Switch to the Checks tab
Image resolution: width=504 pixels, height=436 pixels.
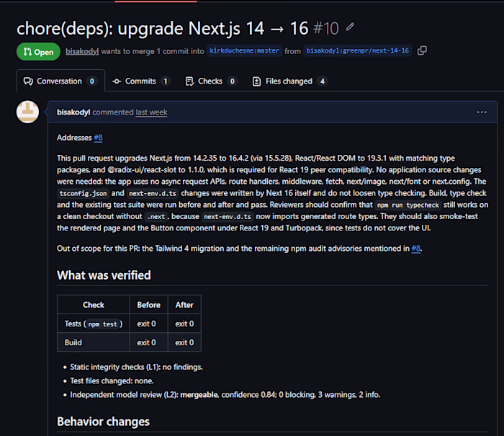pyautogui.click(x=211, y=81)
